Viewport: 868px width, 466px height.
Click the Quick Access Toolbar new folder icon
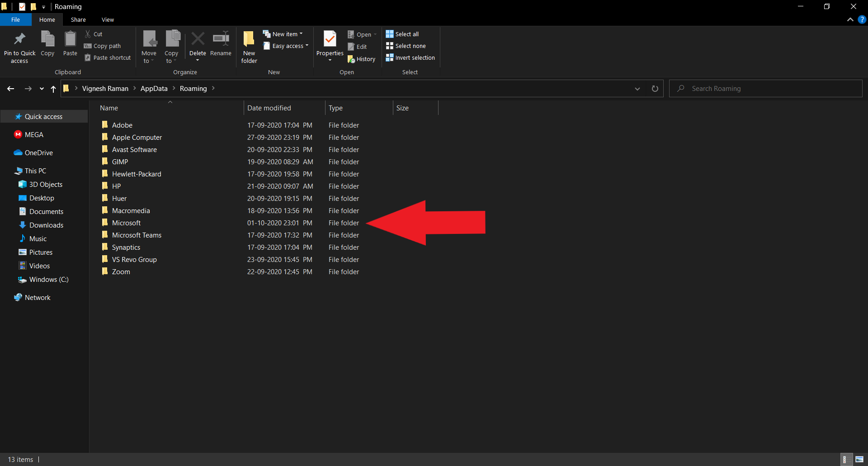[x=33, y=6]
